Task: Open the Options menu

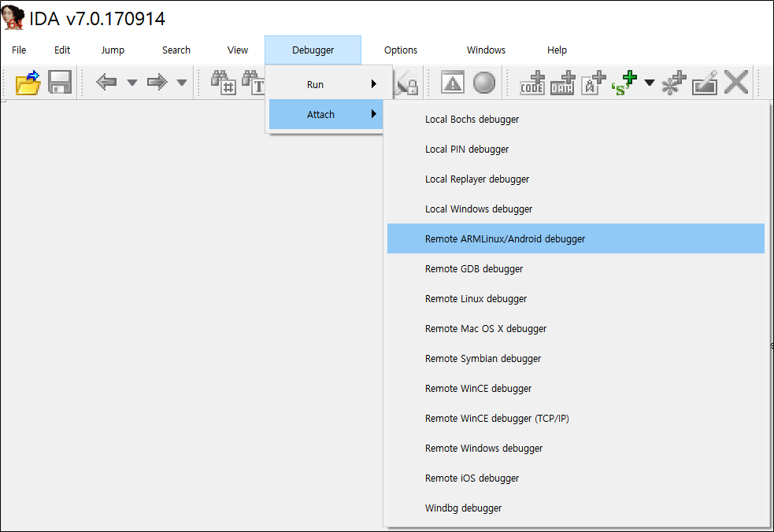Action: [x=400, y=50]
